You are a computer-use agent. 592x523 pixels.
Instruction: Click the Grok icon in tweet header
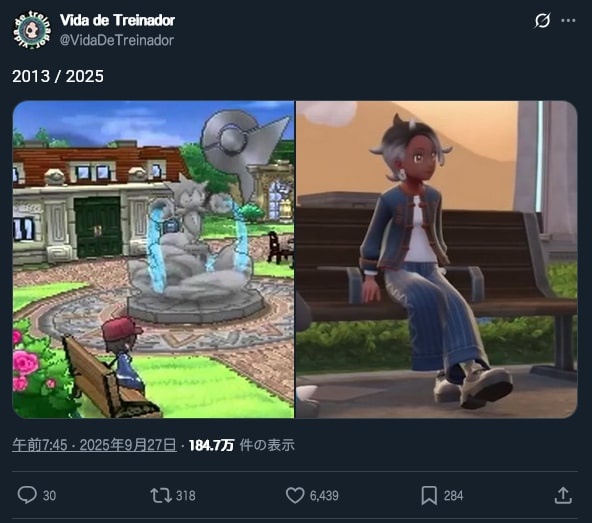coord(542,20)
